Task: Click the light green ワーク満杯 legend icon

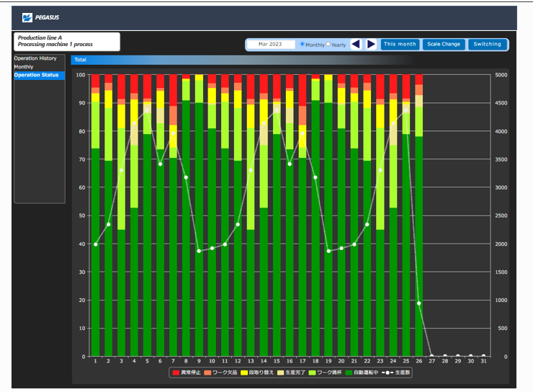Action: tap(313, 373)
